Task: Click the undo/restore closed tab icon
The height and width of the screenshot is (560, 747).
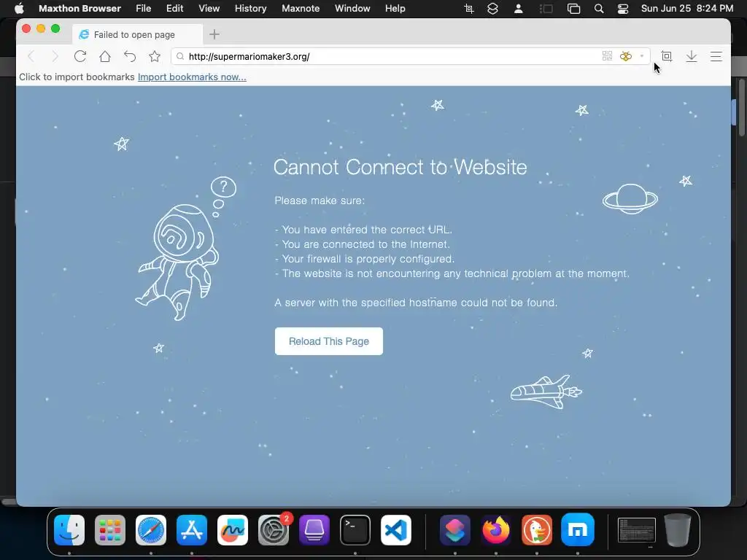Action: coord(130,57)
